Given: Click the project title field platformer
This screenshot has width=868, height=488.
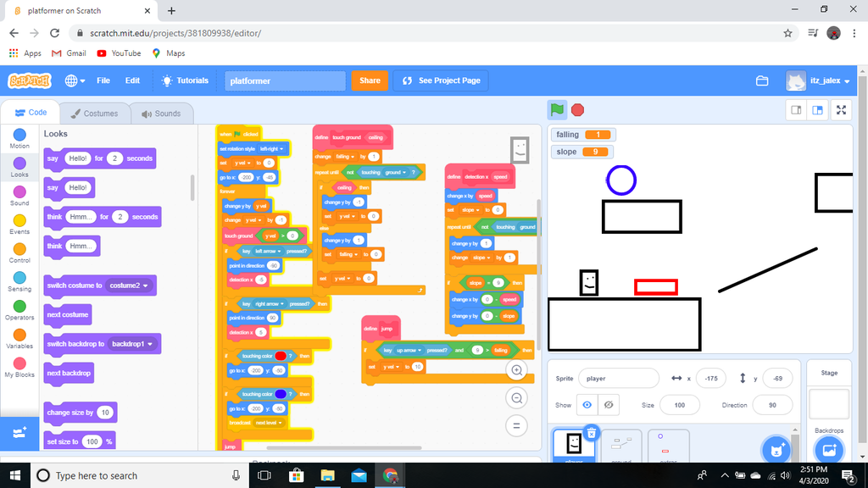Looking at the screenshot, I should tap(285, 80).
